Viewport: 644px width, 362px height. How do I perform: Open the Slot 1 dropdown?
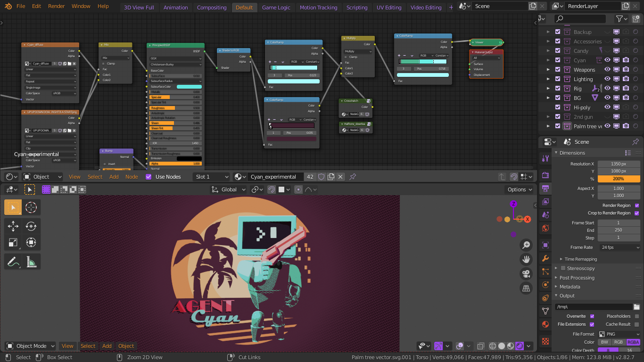(x=212, y=177)
